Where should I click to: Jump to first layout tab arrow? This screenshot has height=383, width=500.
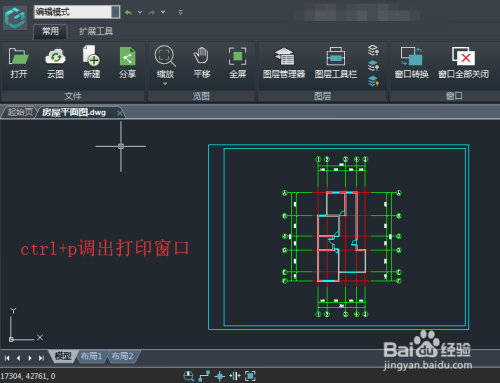pos(7,358)
